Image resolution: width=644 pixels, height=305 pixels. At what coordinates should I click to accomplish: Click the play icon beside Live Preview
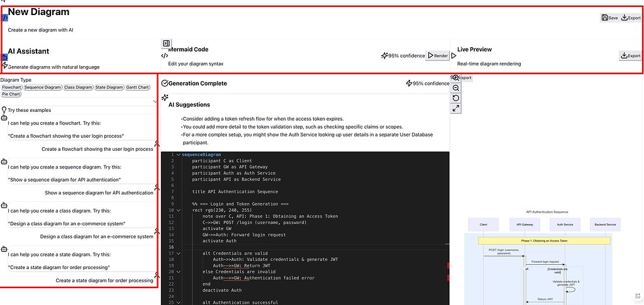click(454, 55)
